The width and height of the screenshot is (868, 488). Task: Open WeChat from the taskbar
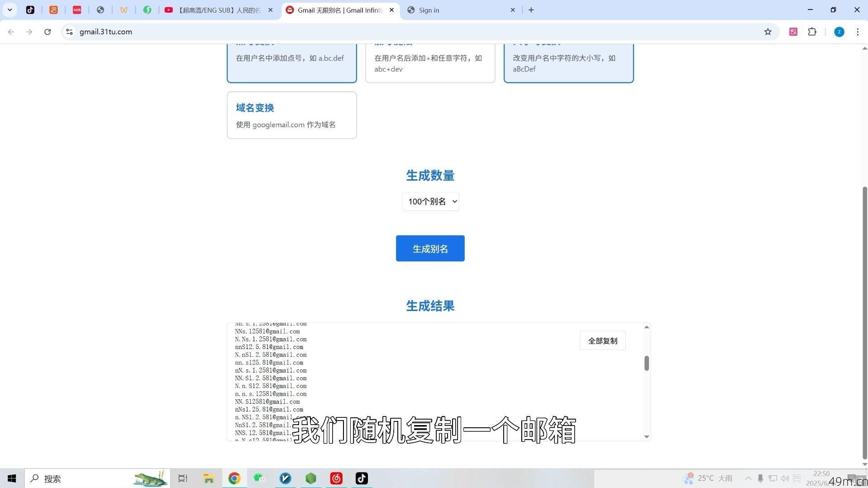tap(259, 478)
